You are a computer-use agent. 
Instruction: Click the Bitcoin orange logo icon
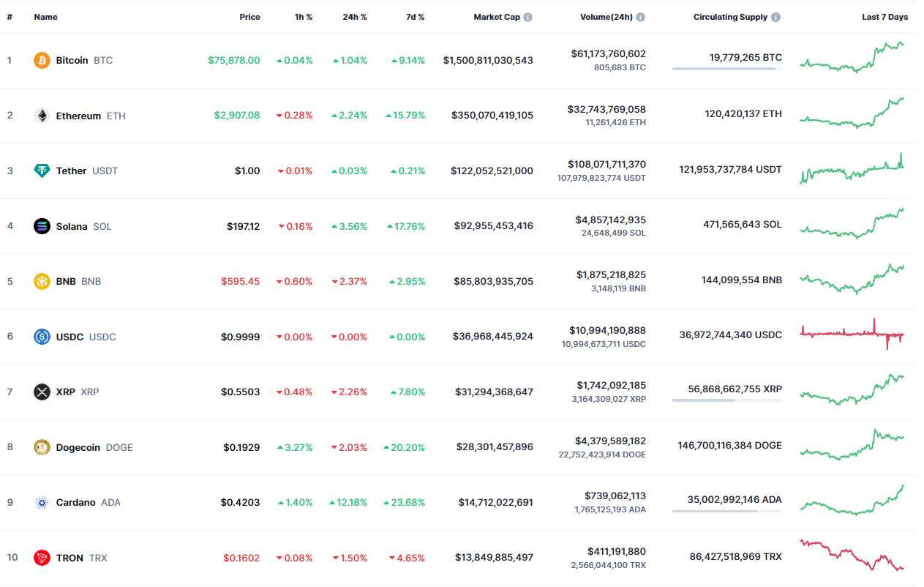pos(42,60)
